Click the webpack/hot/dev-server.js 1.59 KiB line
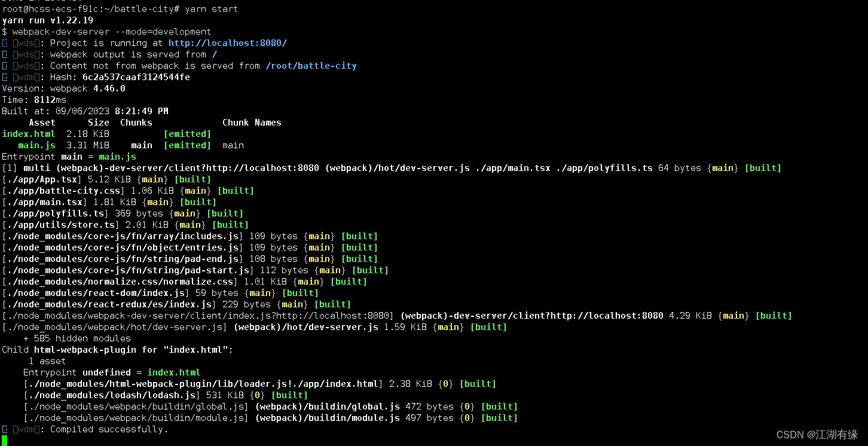This screenshot has height=446, width=868. [x=255, y=327]
